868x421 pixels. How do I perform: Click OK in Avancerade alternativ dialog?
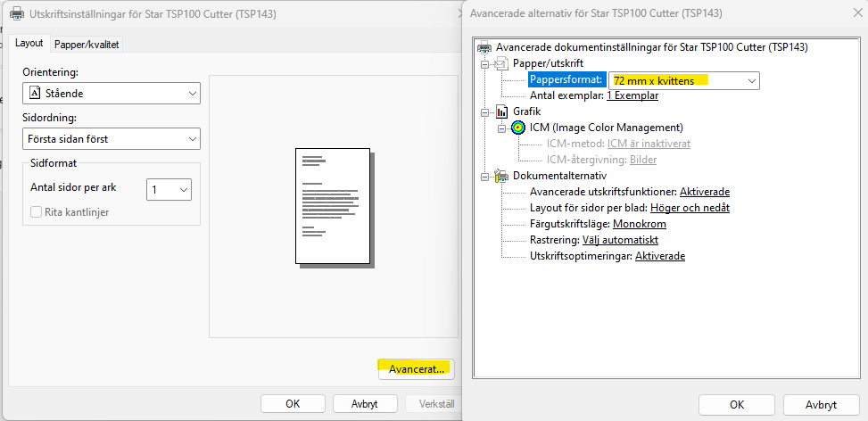[x=737, y=405]
